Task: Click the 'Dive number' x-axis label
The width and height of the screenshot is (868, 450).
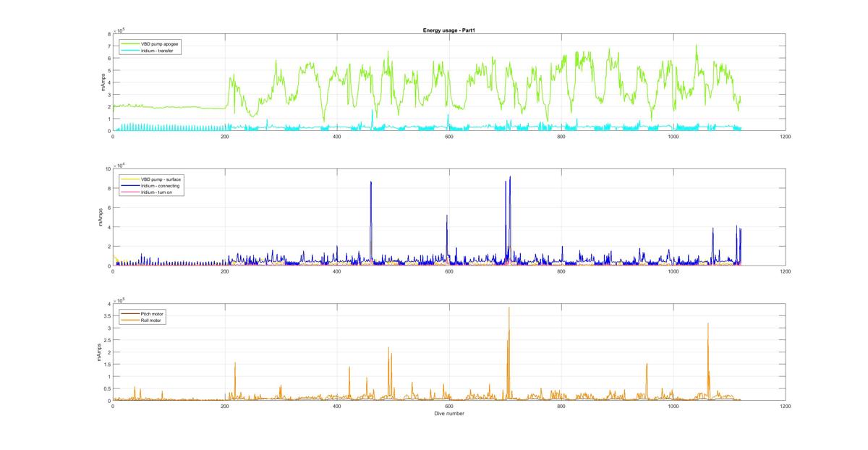Action: [x=448, y=414]
